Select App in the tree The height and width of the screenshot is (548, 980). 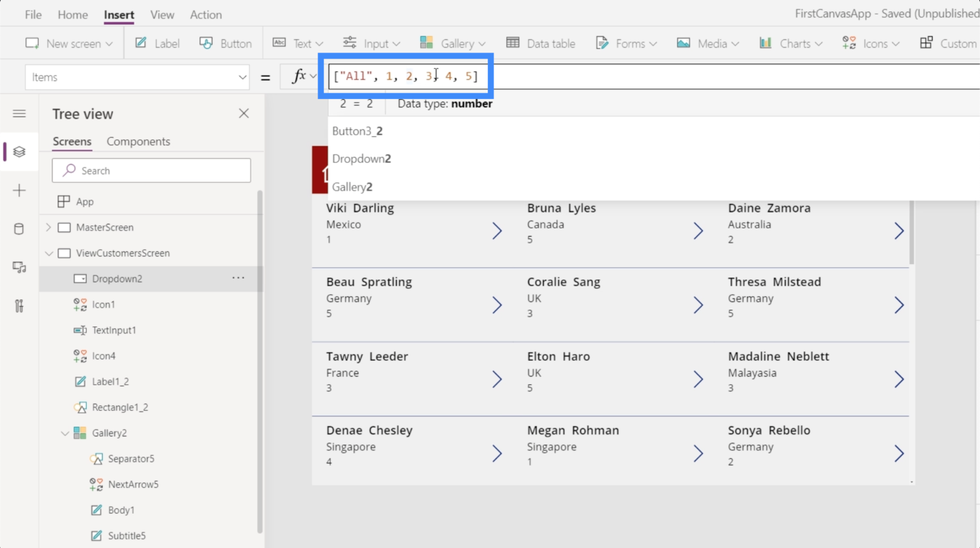point(85,202)
